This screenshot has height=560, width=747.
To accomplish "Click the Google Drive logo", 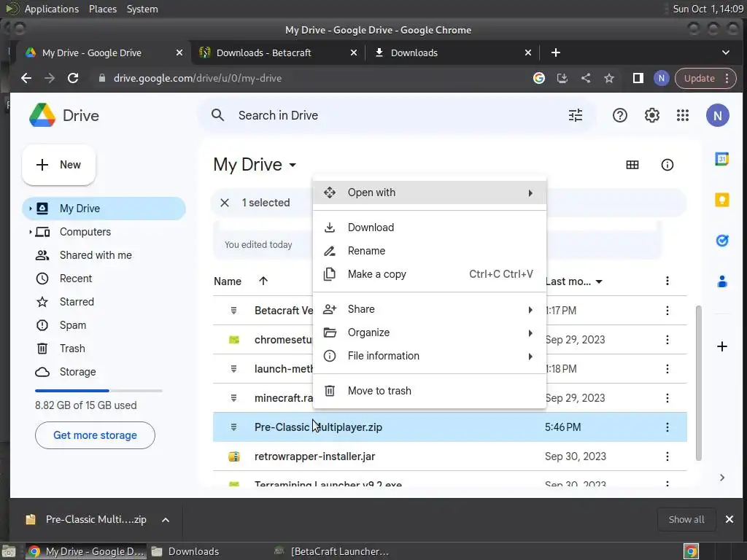I will pyautogui.click(x=42, y=115).
